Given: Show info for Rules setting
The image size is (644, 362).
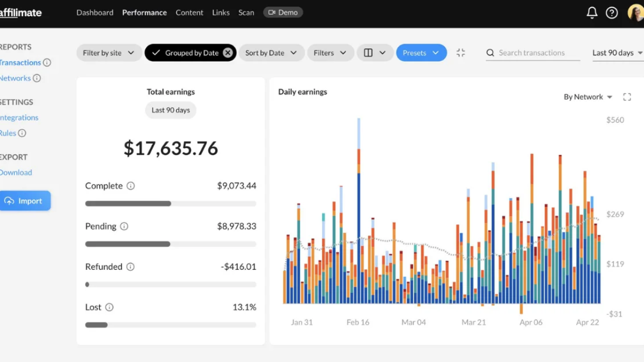Looking at the screenshot, I should pos(22,134).
